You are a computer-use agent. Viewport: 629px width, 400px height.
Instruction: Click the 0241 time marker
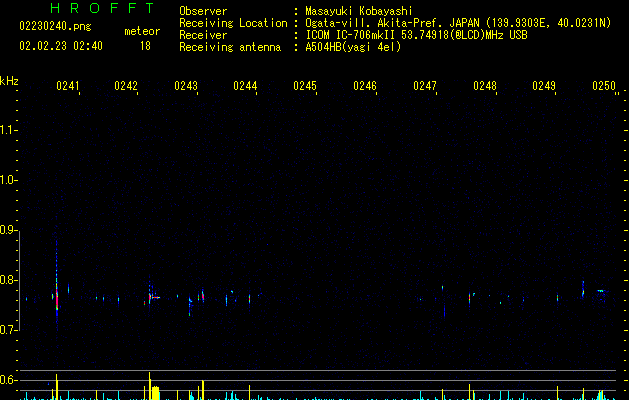[67, 86]
